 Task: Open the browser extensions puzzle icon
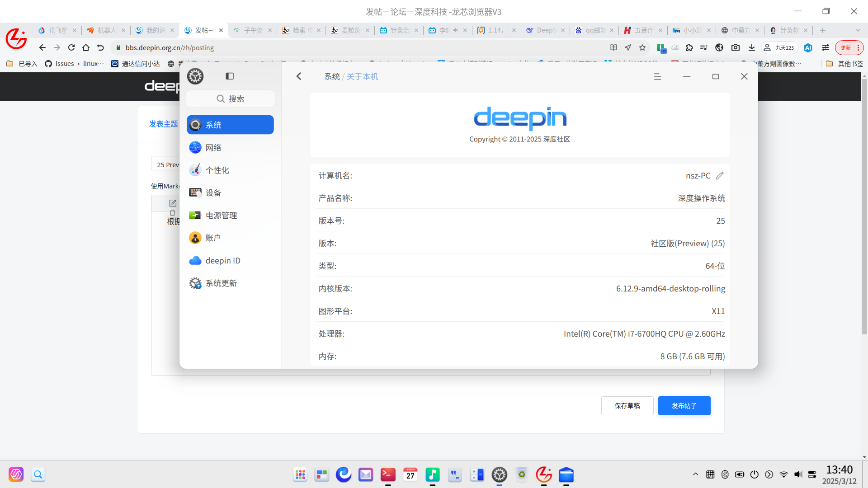[689, 47]
